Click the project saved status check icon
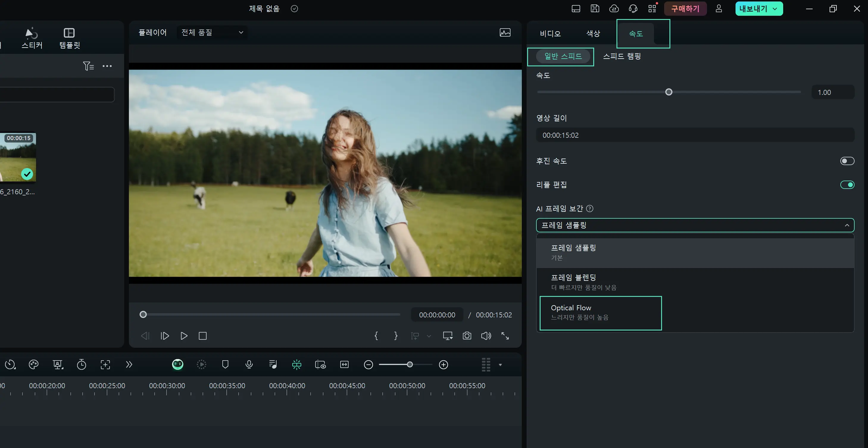Screen dimensions: 868x448 294,9
